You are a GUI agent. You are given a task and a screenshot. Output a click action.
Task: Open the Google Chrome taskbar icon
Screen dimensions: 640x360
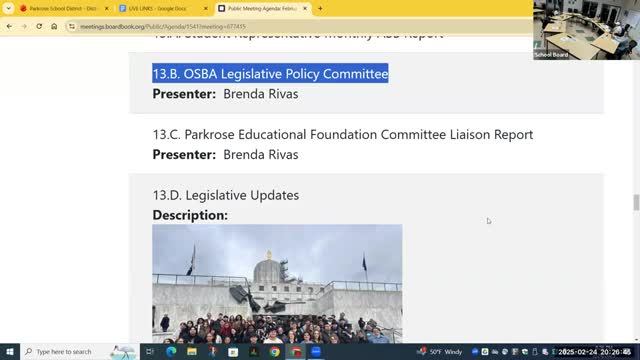274,351
